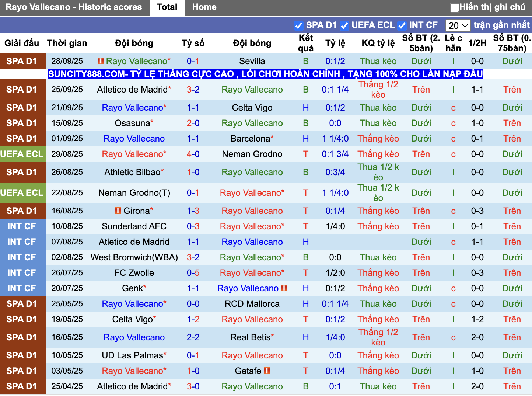Click the Tỷ số column header

[193, 43]
